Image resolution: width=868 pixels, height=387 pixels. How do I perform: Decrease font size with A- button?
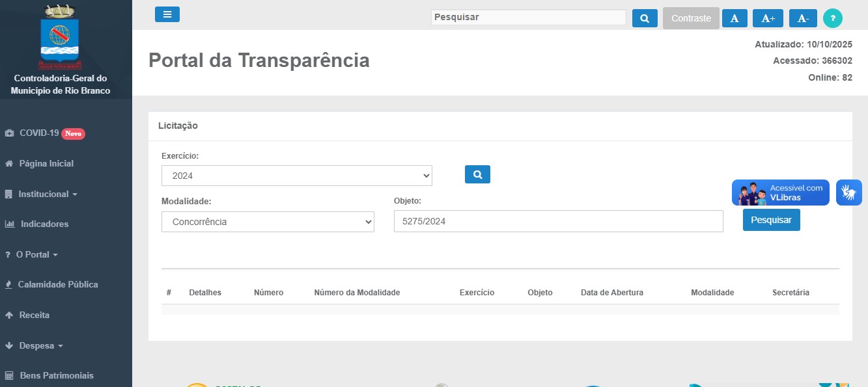pos(803,18)
